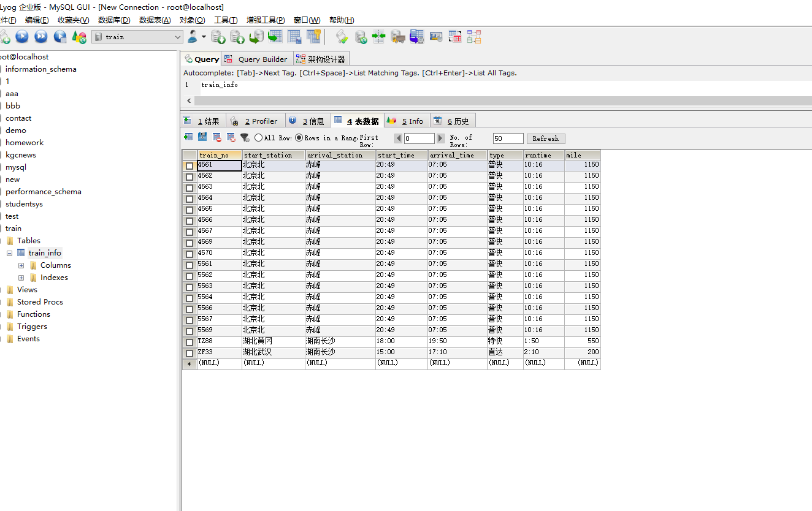This screenshot has height=511, width=812.
Task: Click the Import External Data database icon
Action: tap(218, 37)
